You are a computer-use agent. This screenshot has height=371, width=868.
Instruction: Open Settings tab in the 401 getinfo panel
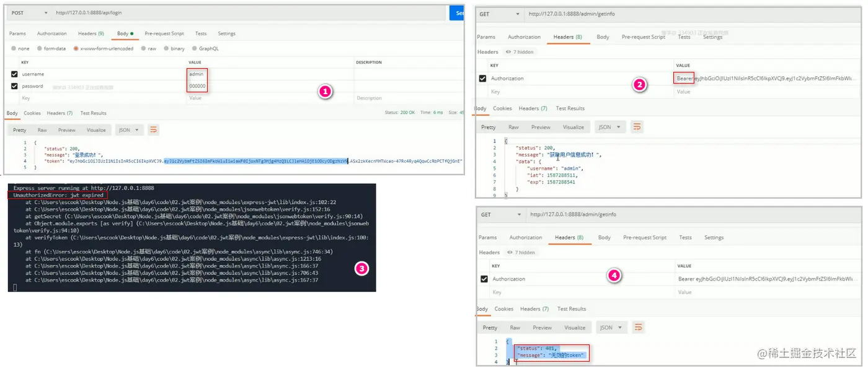(714, 237)
